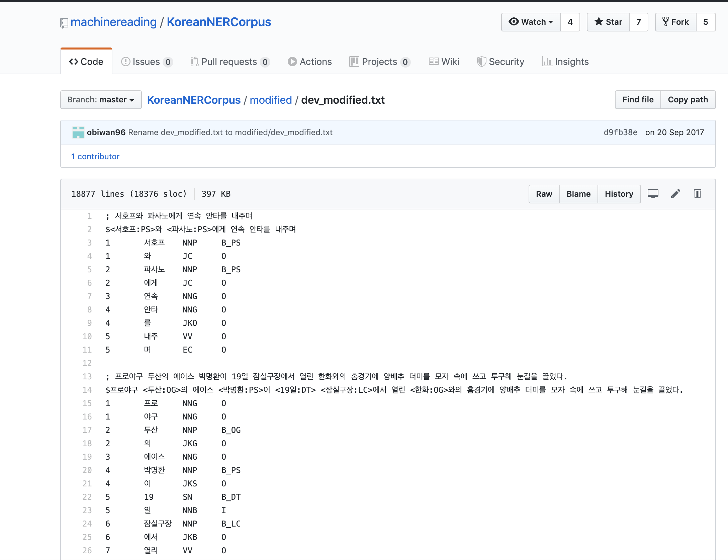Click the desktop open icon
Viewport: 728px width, 560px height.
[653, 194]
